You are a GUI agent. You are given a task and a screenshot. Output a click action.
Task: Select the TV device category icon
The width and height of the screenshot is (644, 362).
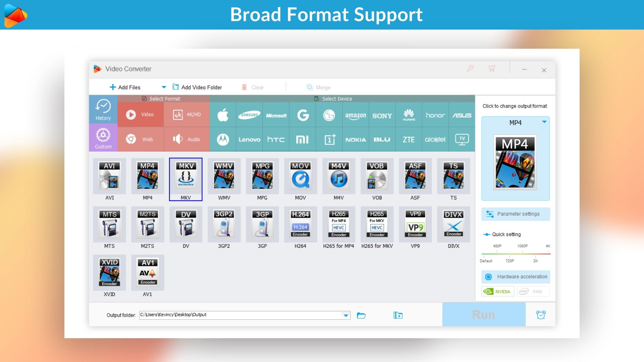point(462,139)
